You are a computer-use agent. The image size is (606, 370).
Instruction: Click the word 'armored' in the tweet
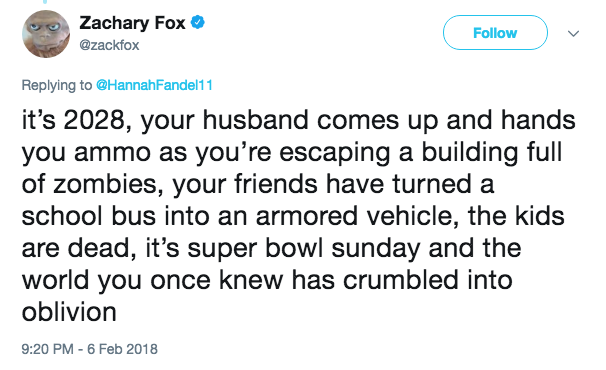point(307,216)
